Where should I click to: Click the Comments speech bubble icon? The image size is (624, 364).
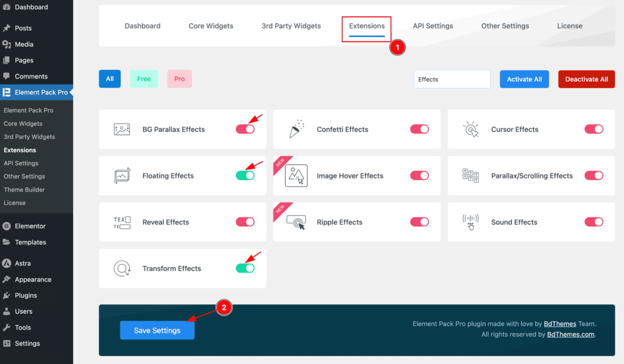(x=6, y=76)
